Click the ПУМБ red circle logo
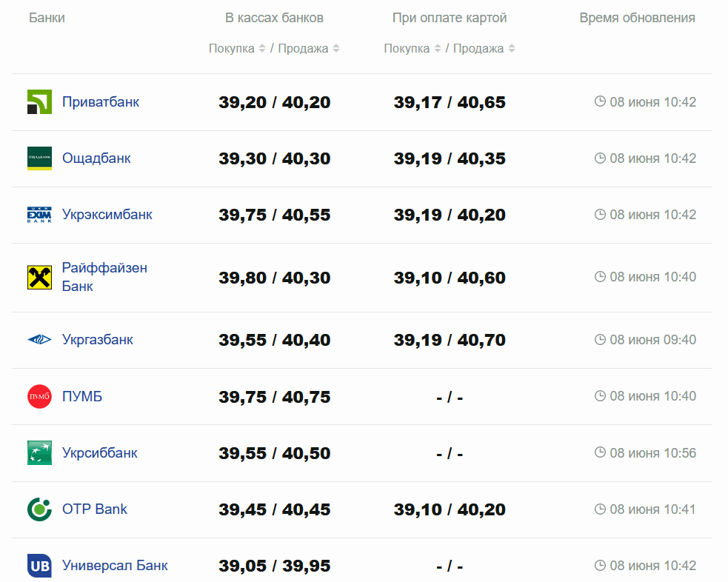 tap(39, 397)
